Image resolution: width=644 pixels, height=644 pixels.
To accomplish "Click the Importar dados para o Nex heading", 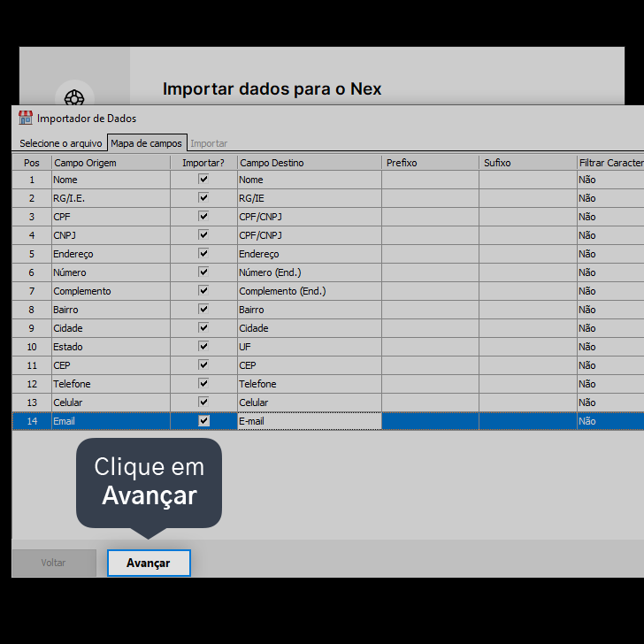I will pyautogui.click(x=272, y=88).
